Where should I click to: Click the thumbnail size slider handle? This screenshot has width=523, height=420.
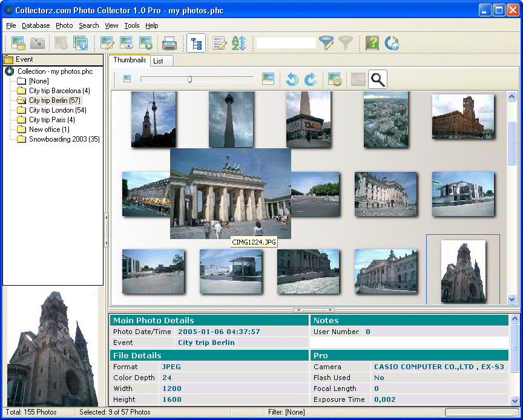189,79
